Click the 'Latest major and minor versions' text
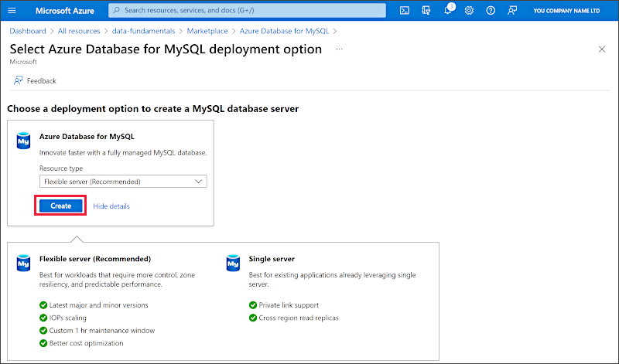 click(99, 305)
